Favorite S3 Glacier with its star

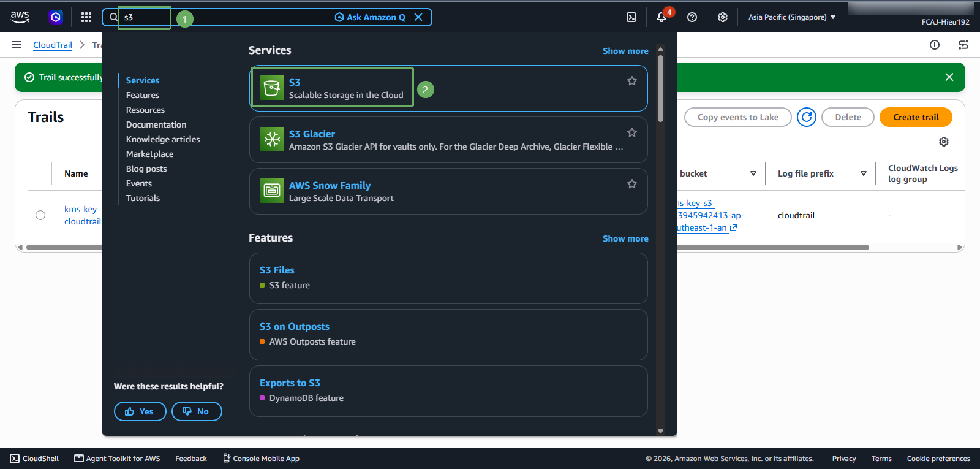632,132
